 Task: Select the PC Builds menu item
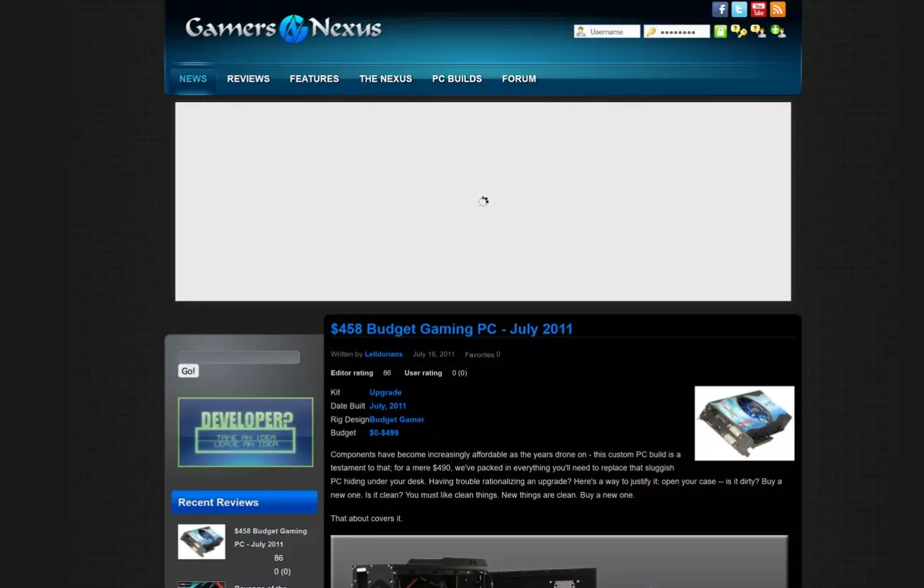[x=457, y=79]
